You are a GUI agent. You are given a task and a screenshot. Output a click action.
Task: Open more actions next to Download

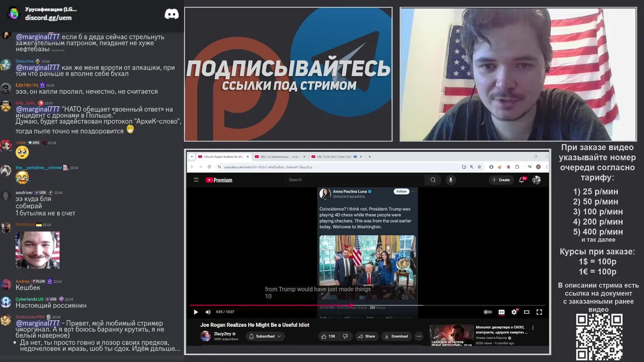pos(419,336)
